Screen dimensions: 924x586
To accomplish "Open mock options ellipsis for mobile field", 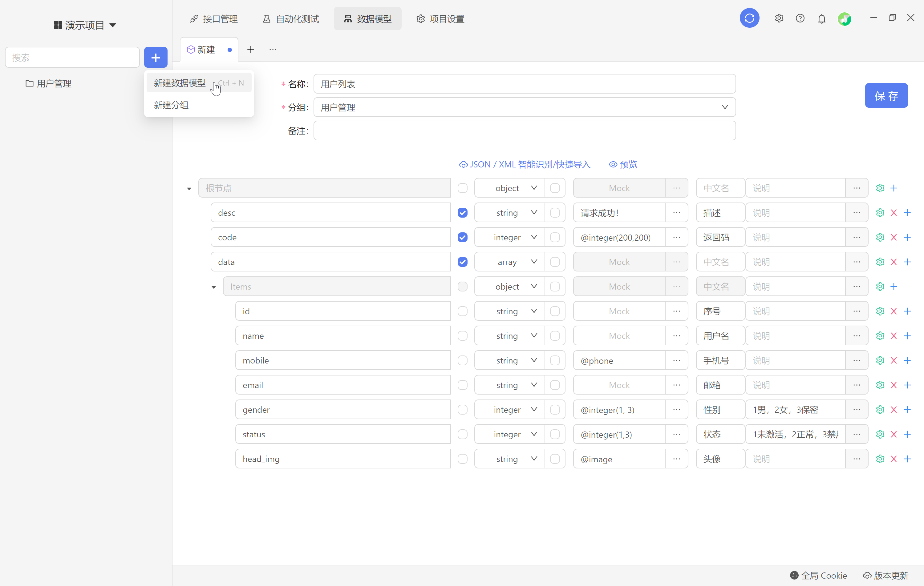I will click(676, 360).
